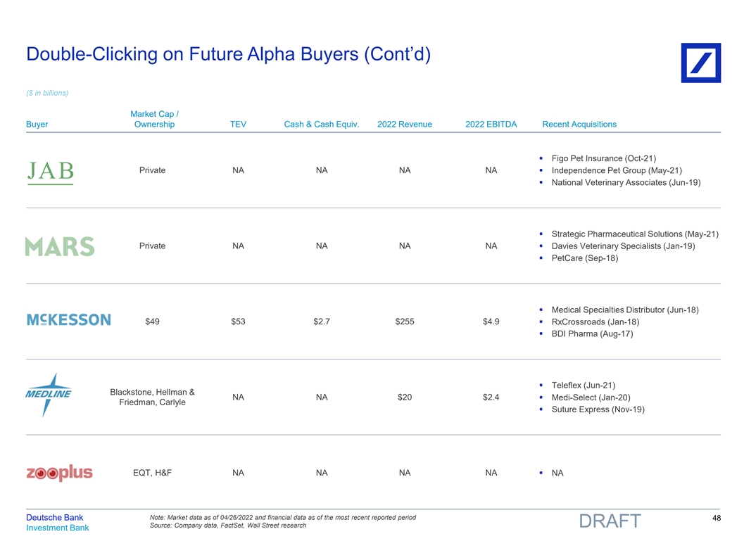This screenshot has width=744, height=560.
Task: Click the "TEV" column header
Action: click(x=238, y=125)
